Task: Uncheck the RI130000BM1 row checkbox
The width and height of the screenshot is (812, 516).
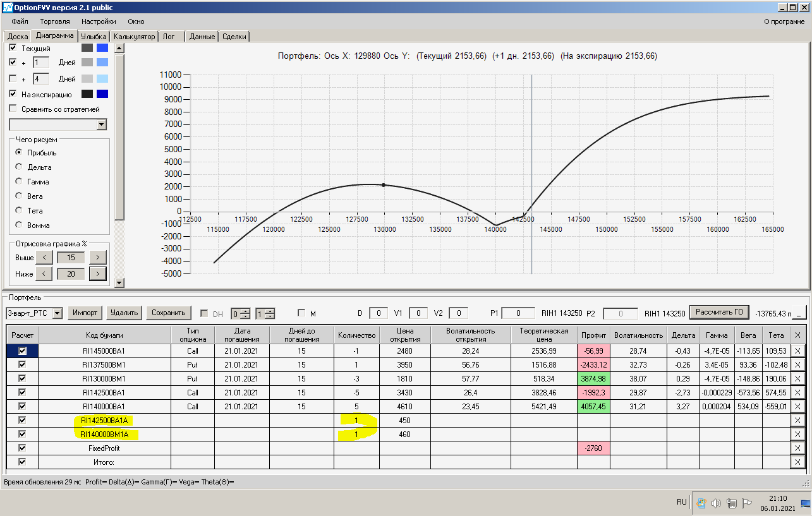Action: point(23,378)
